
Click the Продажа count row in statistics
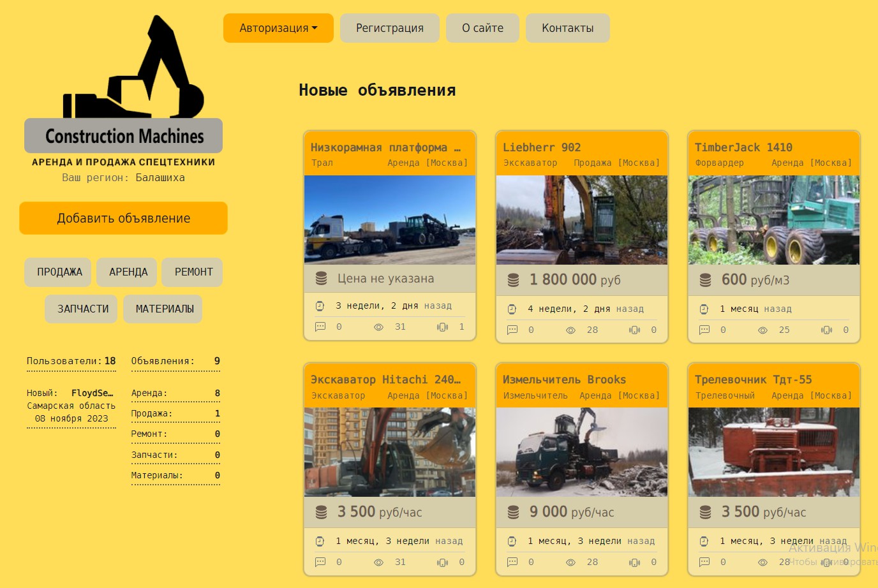tap(175, 414)
